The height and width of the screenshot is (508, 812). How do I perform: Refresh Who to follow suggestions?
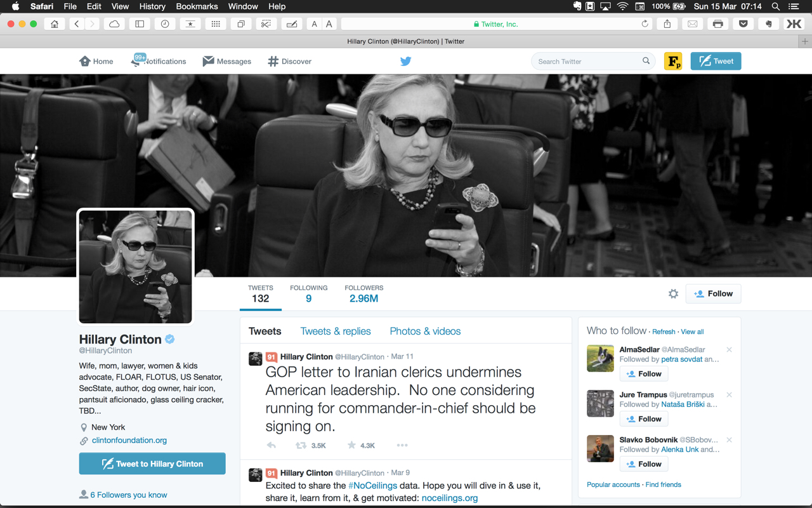tap(664, 331)
